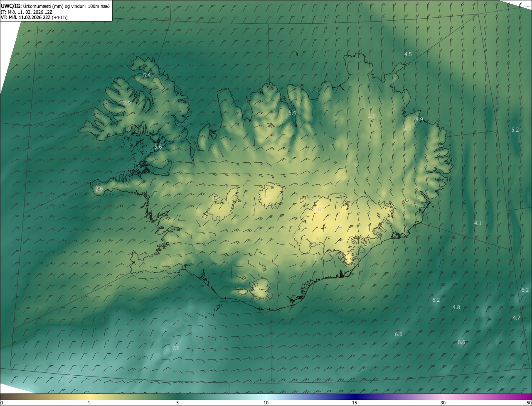Click the 4.7 value label
Viewport: 532px width, 406px height.
517,318
